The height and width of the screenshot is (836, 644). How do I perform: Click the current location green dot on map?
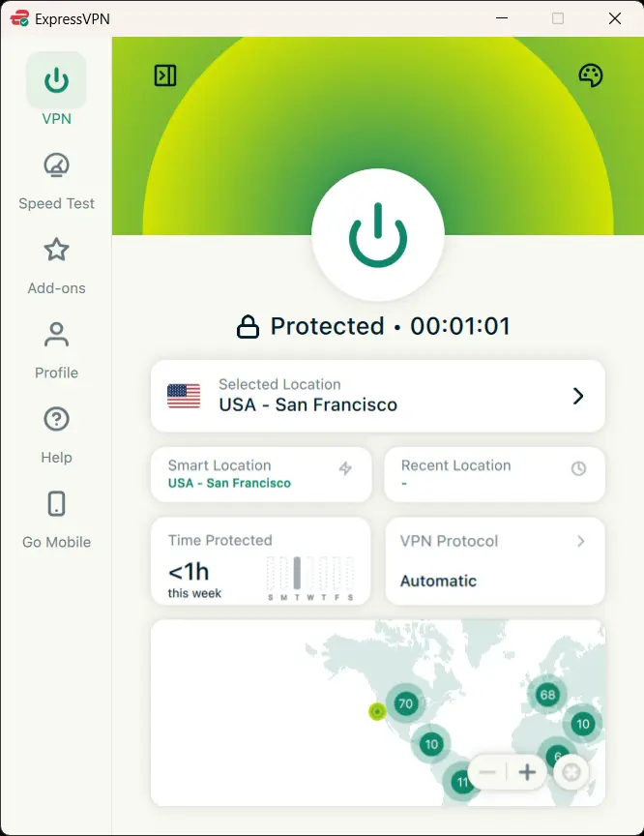tap(377, 711)
